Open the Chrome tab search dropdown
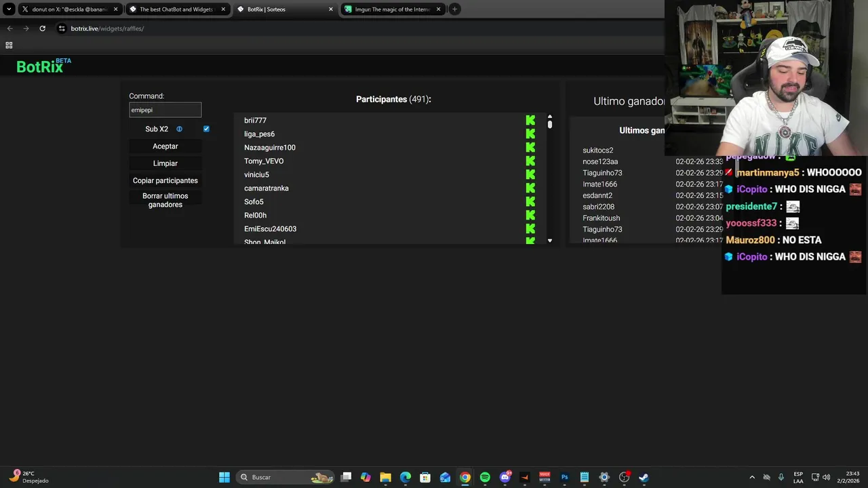Screen dimensions: 868x488 pyautogui.click(x=9, y=9)
